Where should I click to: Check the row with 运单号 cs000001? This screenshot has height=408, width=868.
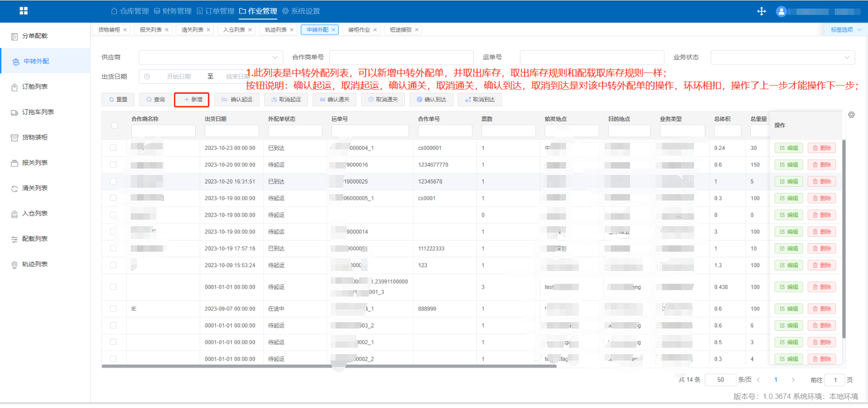click(113, 148)
